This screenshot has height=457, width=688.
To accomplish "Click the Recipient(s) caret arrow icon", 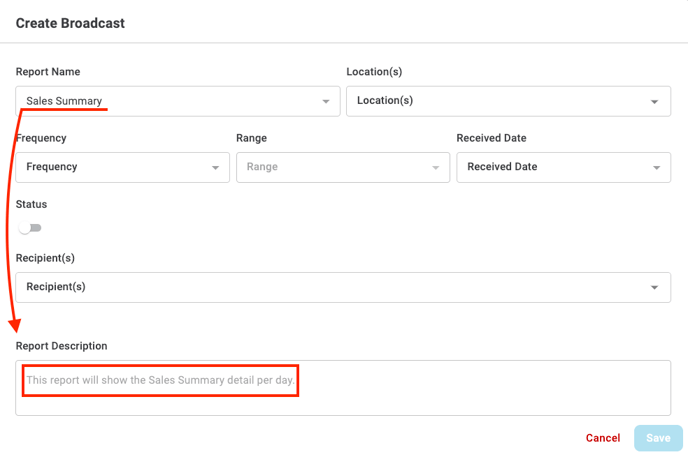I will pyautogui.click(x=655, y=288).
